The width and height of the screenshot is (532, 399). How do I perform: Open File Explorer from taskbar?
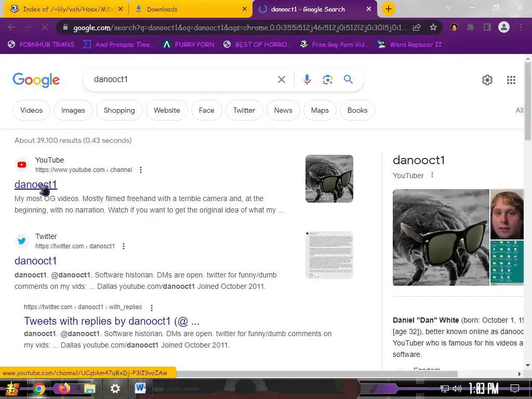(x=89, y=389)
